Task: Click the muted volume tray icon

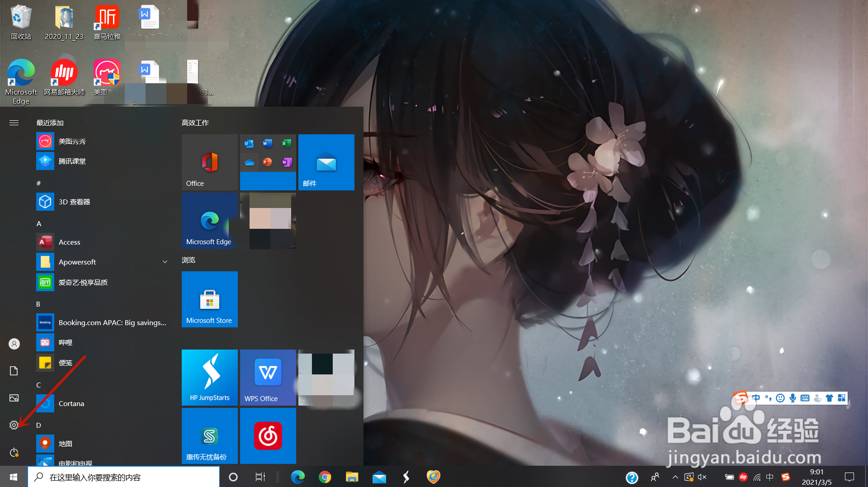Action: click(702, 477)
